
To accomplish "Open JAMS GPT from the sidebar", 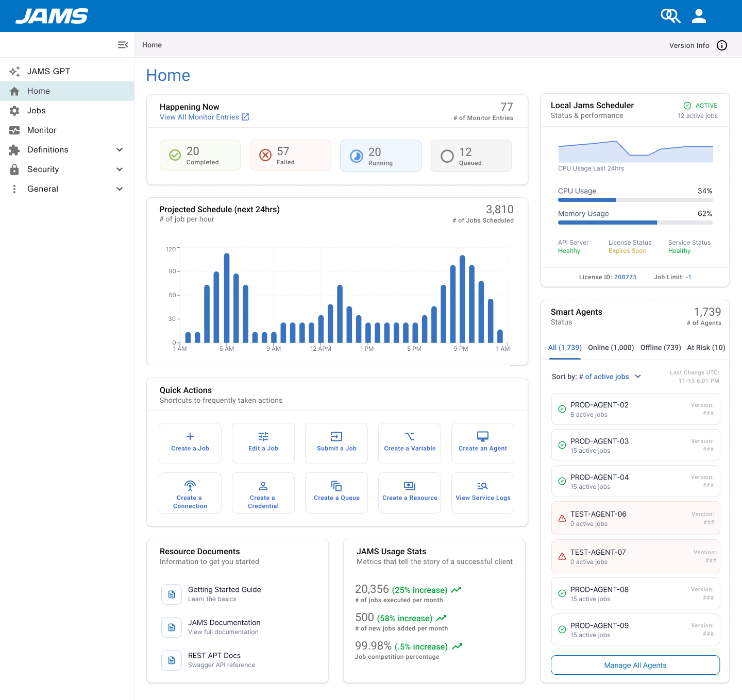I will (x=48, y=71).
